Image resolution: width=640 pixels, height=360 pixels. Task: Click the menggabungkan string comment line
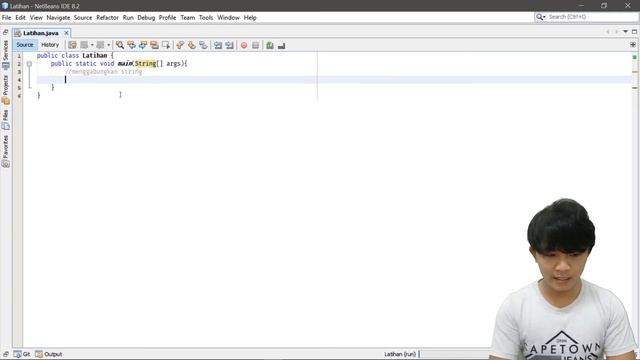(104, 71)
